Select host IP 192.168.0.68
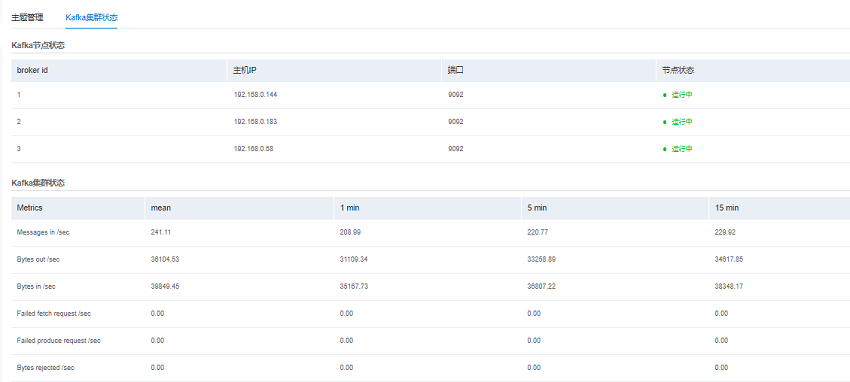850x382 pixels. click(254, 149)
